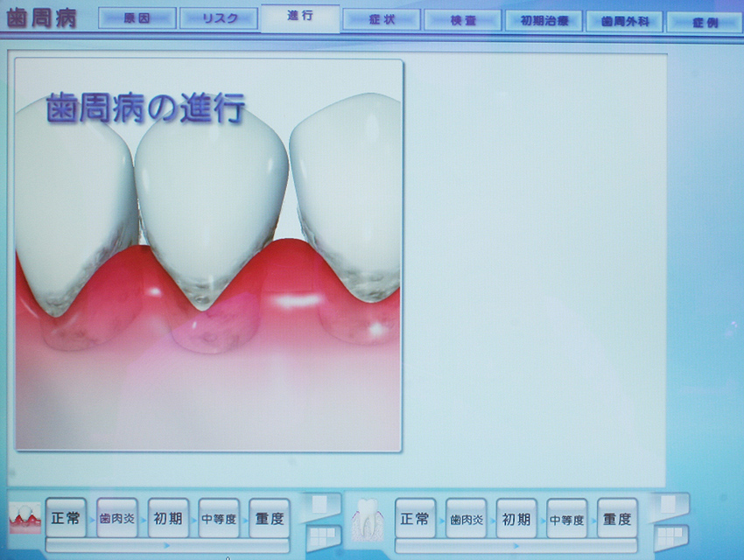Switch to the 症状 (symptoms) tab
The width and height of the screenshot is (744, 560).
[x=382, y=20]
